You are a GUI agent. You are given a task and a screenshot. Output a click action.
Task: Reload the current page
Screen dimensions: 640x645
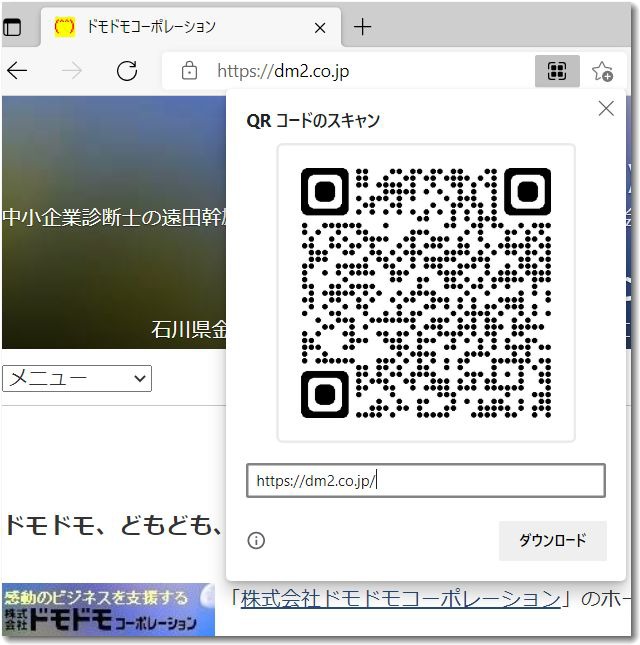(x=127, y=71)
